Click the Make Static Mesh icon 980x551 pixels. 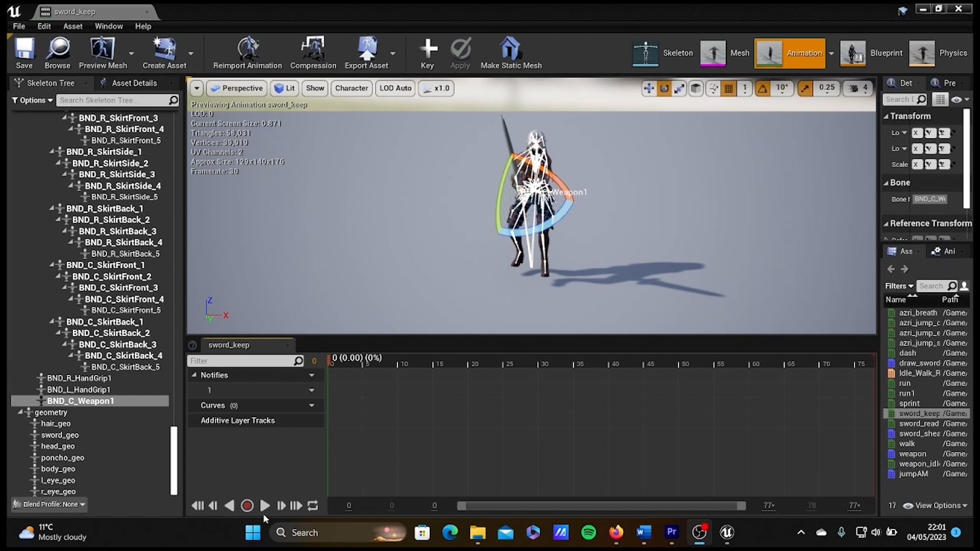coord(510,51)
